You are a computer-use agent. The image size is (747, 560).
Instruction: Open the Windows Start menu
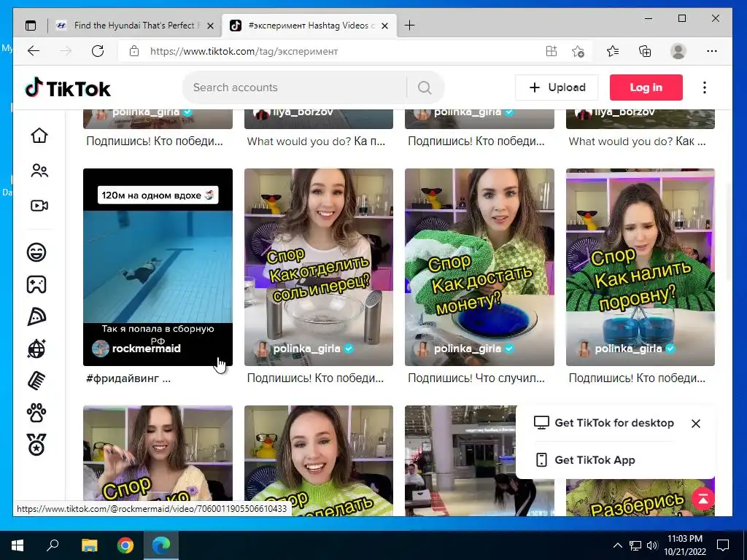18,545
